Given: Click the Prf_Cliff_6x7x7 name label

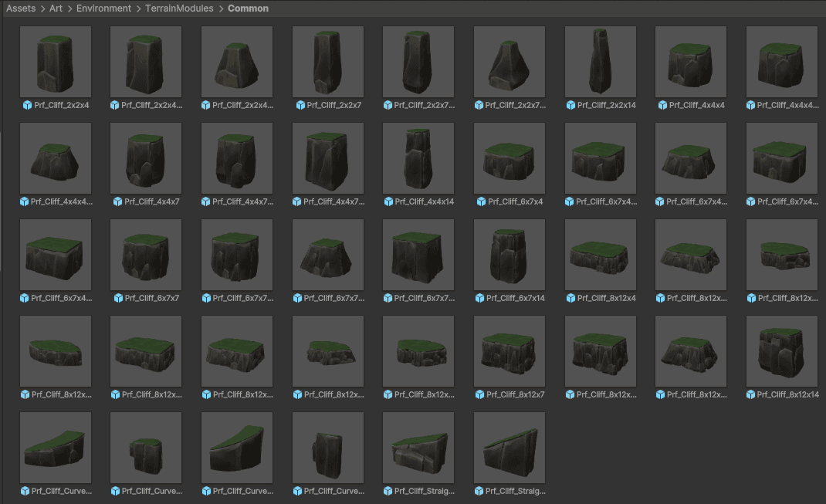Looking at the screenshot, I should click(x=152, y=298).
